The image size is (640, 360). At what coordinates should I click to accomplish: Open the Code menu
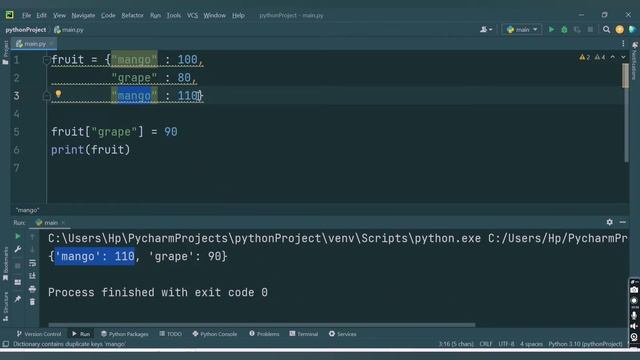108,16
